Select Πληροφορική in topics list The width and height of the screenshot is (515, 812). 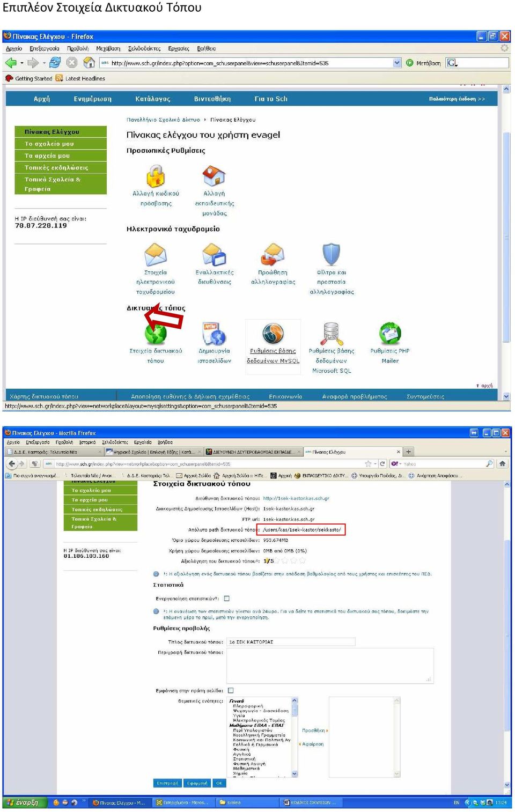coord(248,706)
